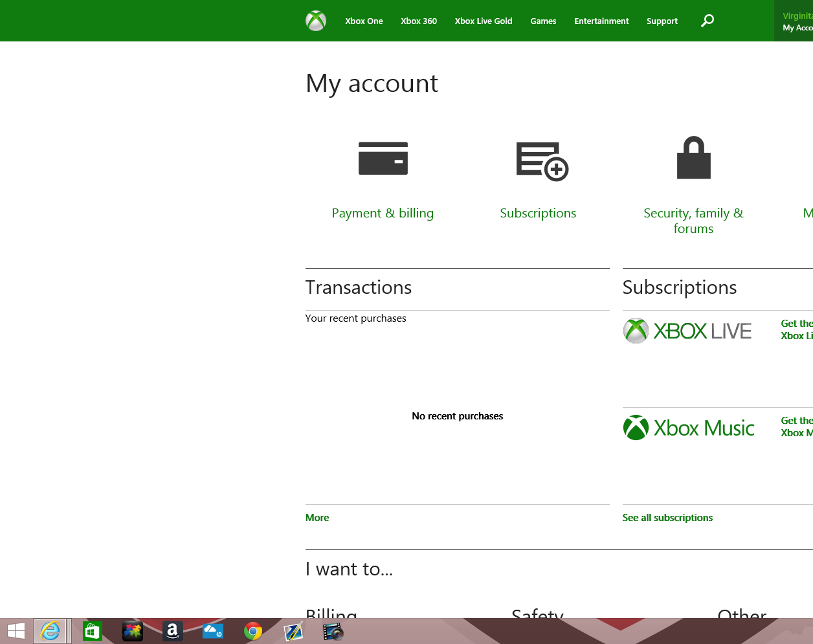Open the search magnifier icon
This screenshot has height=644, width=813.
tap(707, 21)
